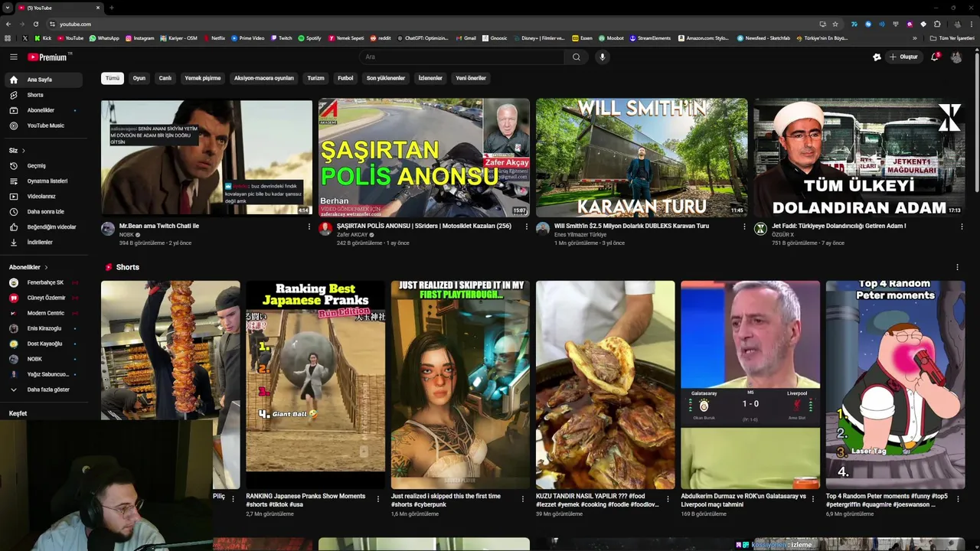Open the Will Smith Karavan Turu thumbnail

point(642,158)
